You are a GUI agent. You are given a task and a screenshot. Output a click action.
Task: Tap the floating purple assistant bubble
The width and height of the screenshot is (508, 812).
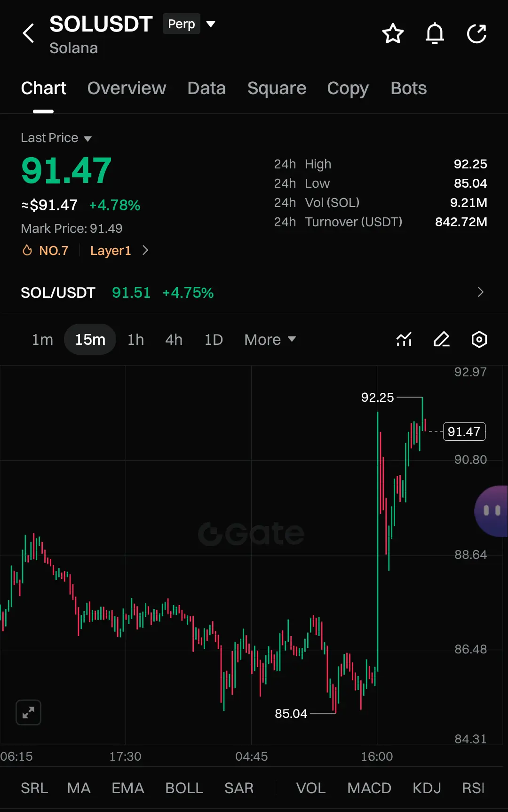491,511
